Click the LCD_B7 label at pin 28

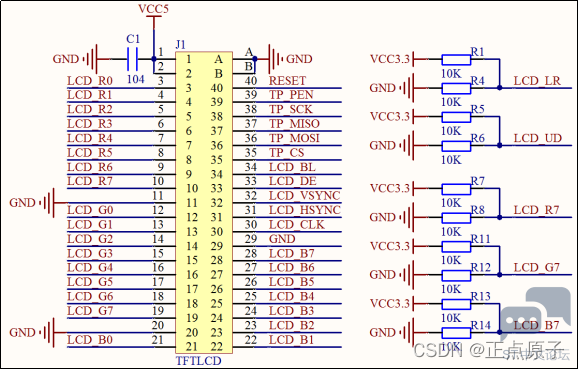click(x=291, y=253)
